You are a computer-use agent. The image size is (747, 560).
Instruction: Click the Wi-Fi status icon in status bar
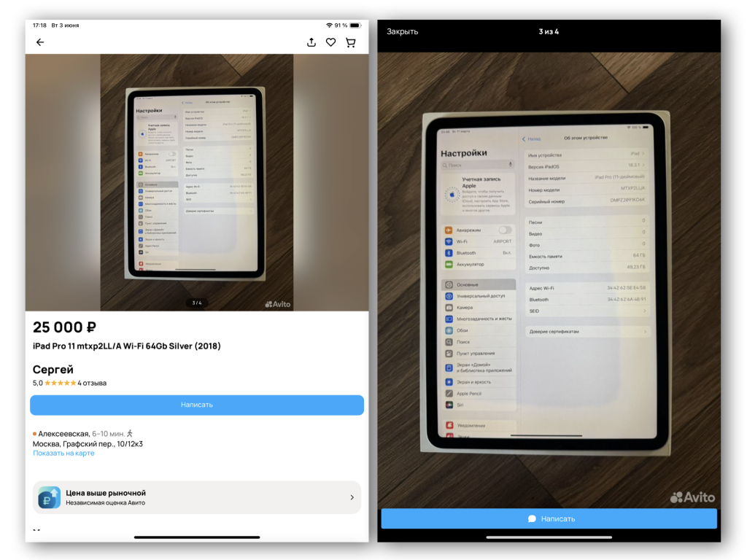click(x=329, y=26)
